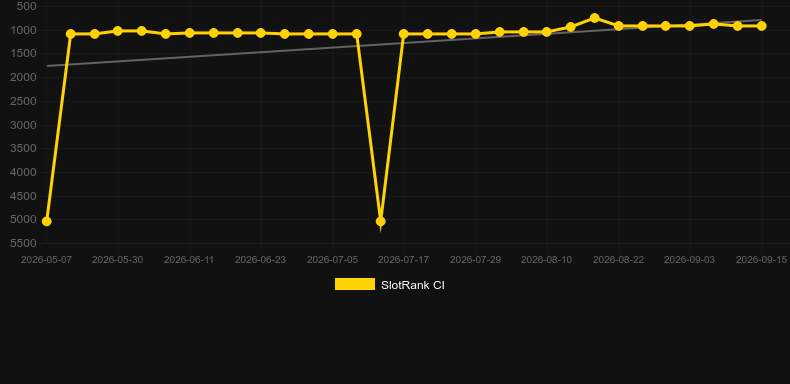This screenshot has width=790, height=384.
Task: Click the x-axis label 2026-08-10
Action: coord(547,260)
